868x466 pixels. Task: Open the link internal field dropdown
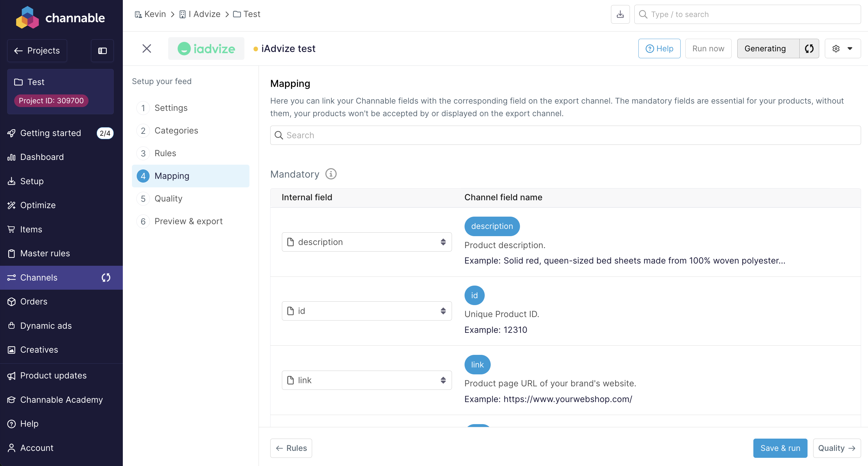(367, 380)
